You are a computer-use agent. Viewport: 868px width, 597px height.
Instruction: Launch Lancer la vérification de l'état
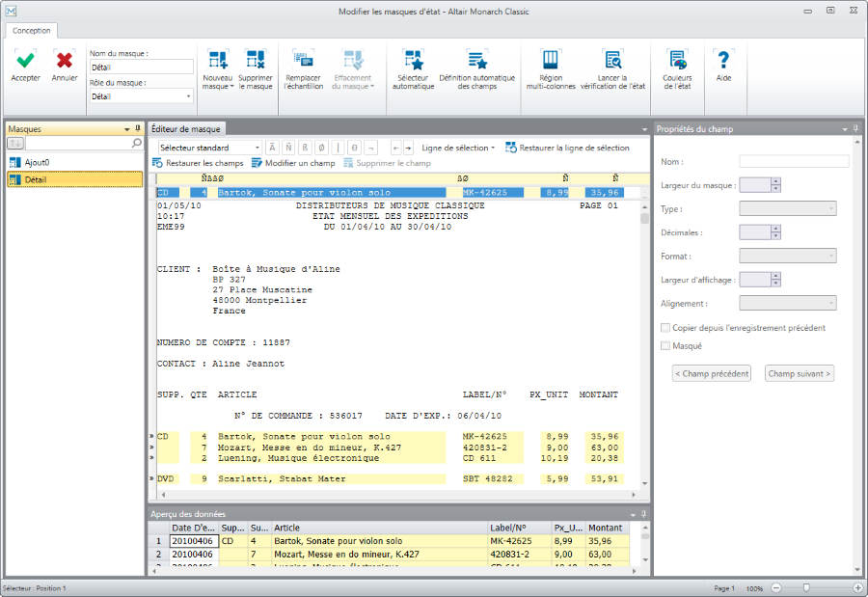pos(612,60)
